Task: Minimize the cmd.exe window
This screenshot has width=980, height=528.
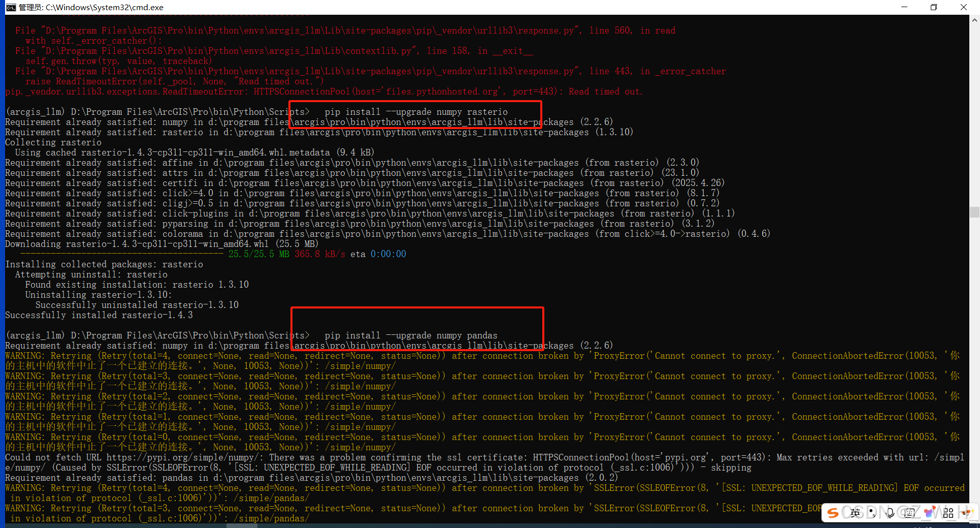Action: pos(904,7)
